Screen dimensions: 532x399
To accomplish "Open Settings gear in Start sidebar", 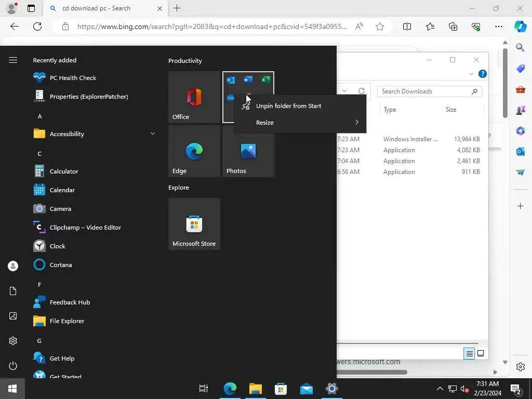I will 13,341.
